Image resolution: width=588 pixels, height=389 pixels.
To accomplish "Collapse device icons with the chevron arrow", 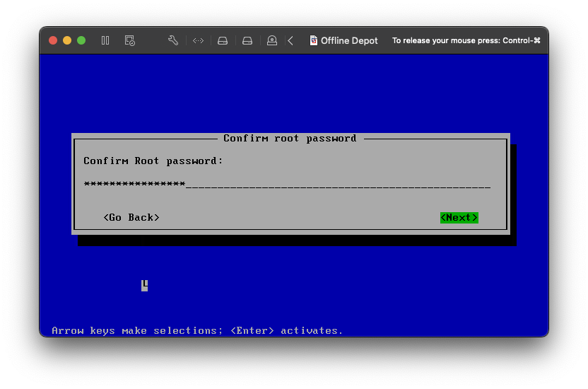I will coord(290,40).
